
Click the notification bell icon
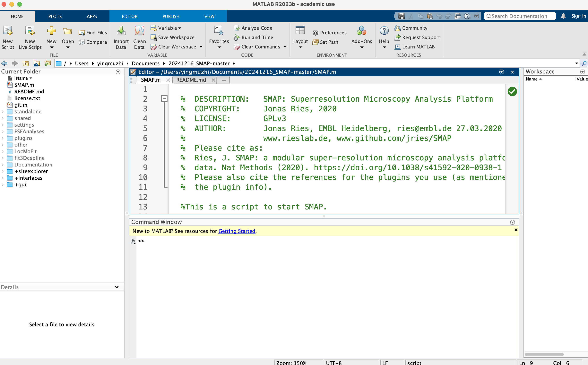click(563, 16)
